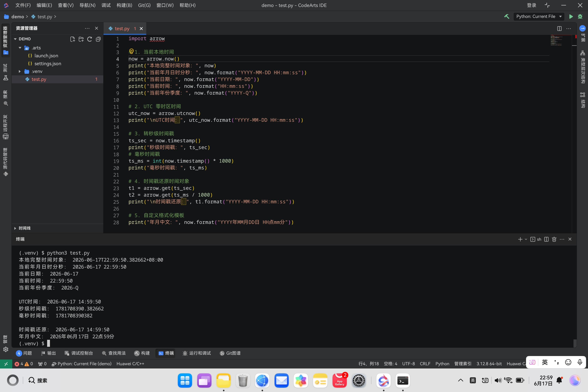Image resolution: width=588 pixels, height=392 pixels.
Task: Click 行4, 列18 cursor position indicator
Action: tap(368, 364)
